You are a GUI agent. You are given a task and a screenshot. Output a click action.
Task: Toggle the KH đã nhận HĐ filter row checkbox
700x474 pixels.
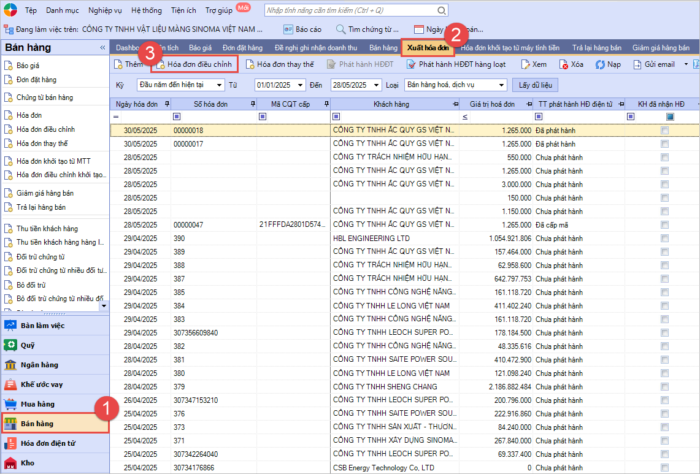pos(665,117)
